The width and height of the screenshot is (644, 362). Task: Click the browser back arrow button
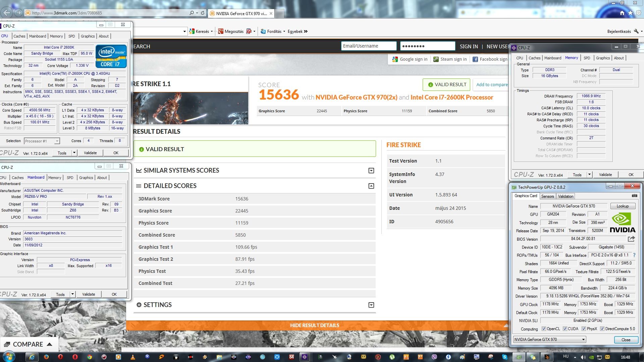(x=7, y=13)
